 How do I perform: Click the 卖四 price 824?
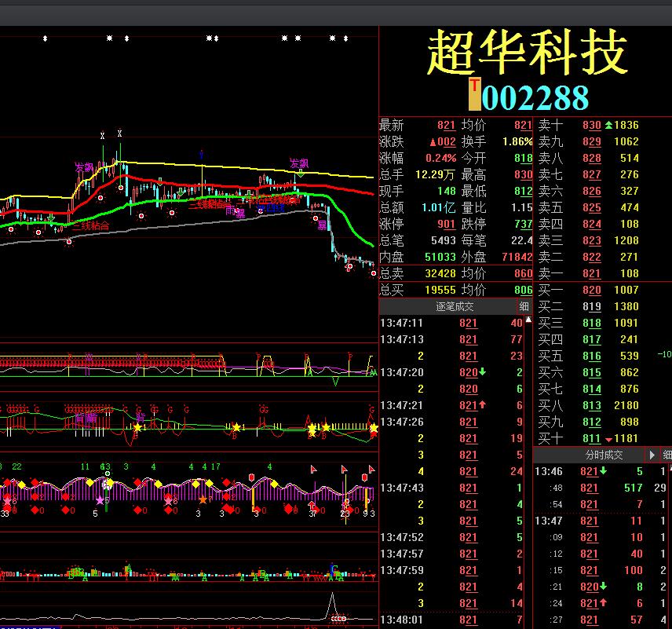pos(591,224)
